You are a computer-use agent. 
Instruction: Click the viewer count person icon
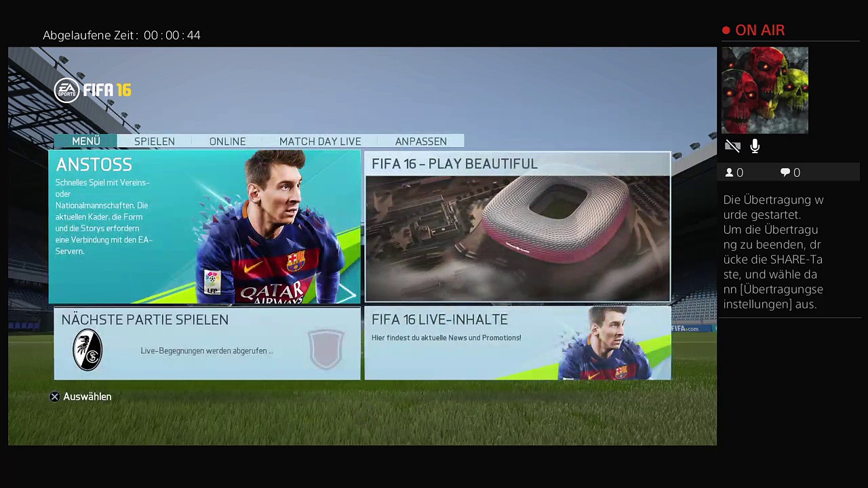point(730,173)
